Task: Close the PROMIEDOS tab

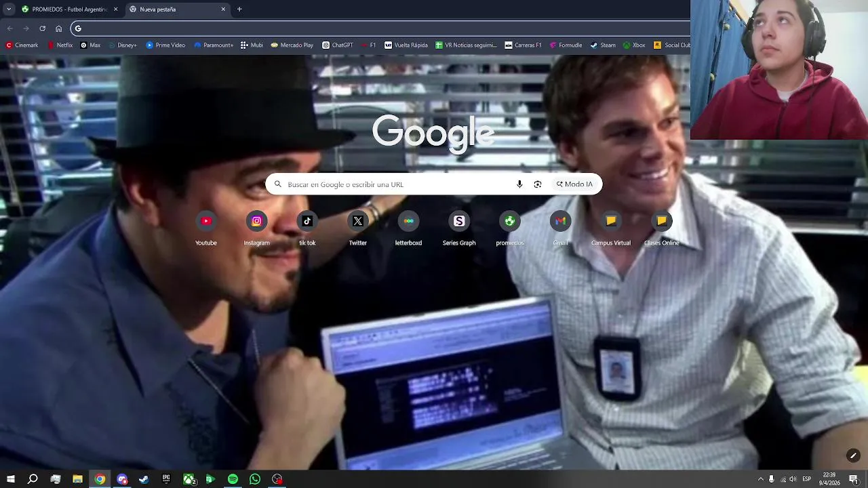Action: pyautogui.click(x=115, y=9)
